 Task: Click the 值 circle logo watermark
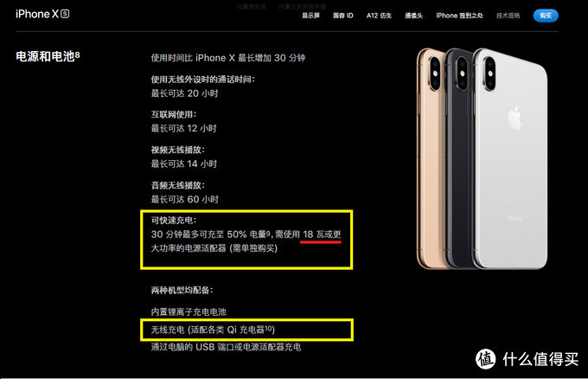pyautogui.click(x=486, y=359)
